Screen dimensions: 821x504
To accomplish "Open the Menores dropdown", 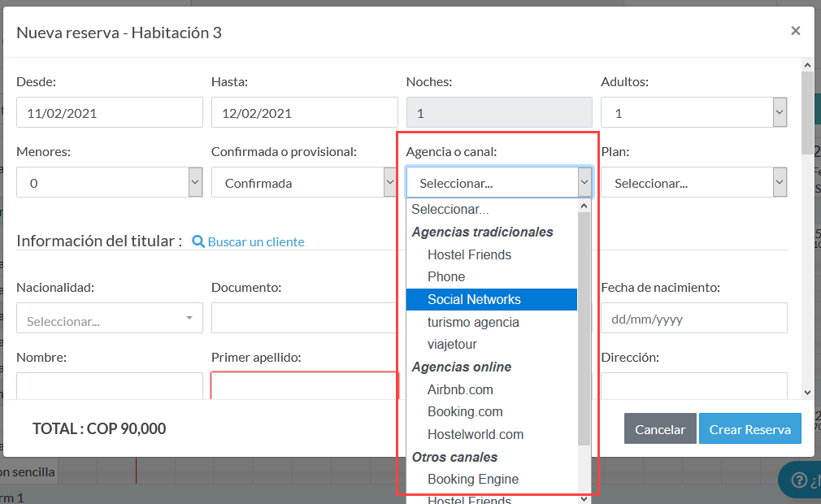I will coord(110,182).
